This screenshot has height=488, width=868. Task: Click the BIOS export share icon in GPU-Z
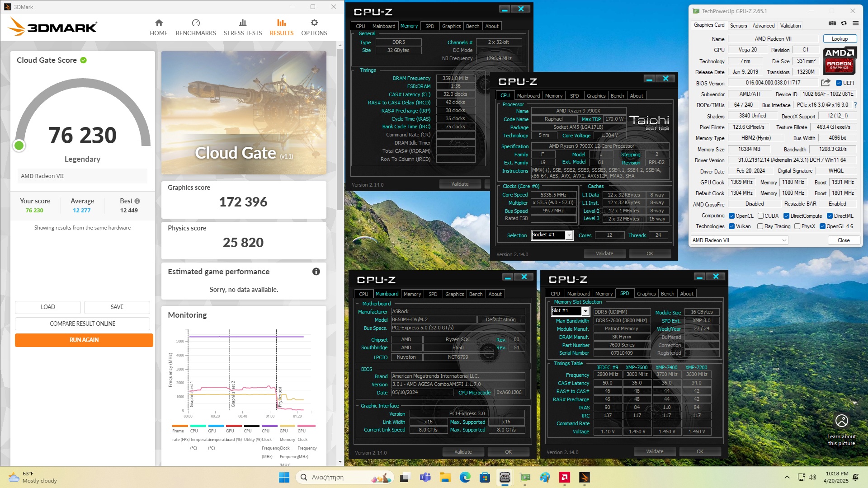pyautogui.click(x=826, y=83)
